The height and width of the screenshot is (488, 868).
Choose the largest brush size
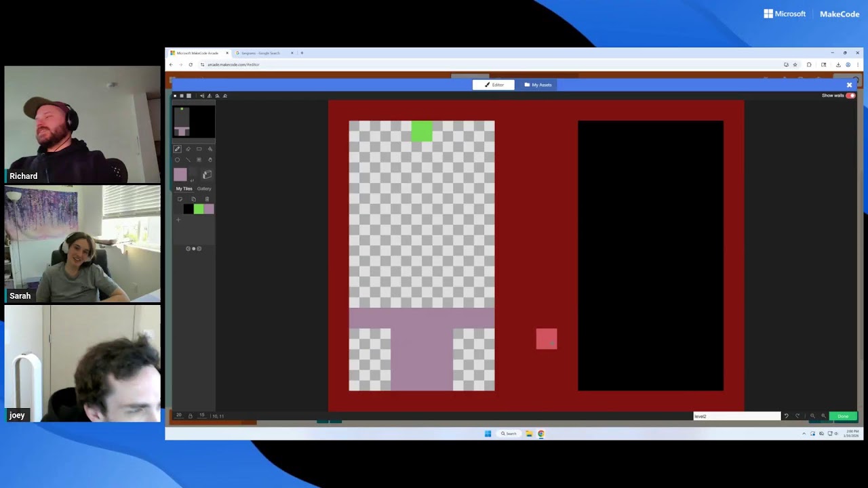tap(189, 96)
